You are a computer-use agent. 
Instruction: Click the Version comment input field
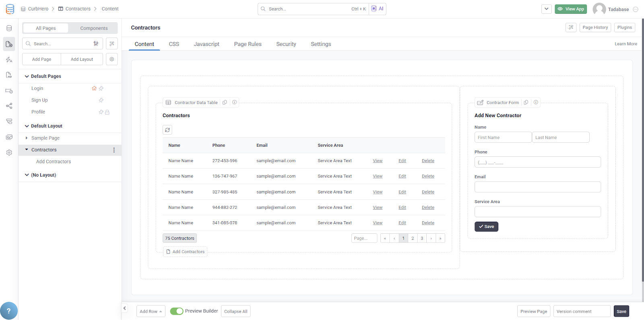[x=582, y=311]
